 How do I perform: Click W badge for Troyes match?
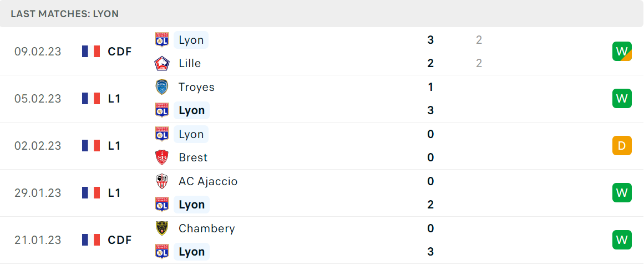tap(622, 99)
